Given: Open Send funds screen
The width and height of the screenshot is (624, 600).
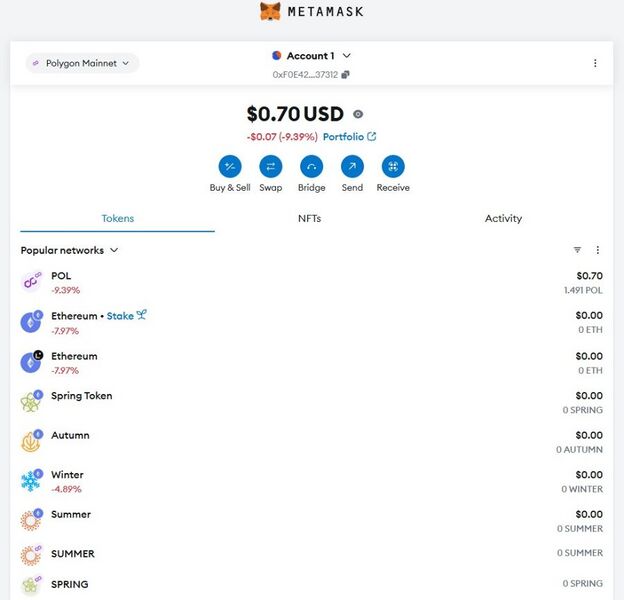Looking at the screenshot, I should click(x=352, y=166).
